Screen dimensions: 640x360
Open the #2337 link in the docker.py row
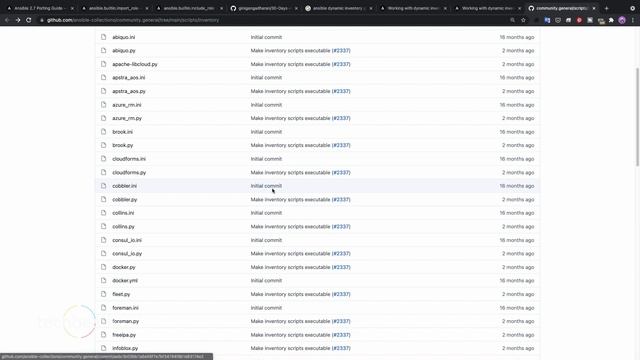point(341,267)
